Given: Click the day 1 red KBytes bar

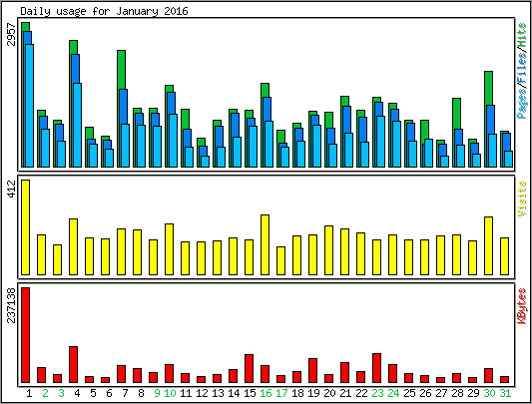Looking at the screenshot, I should pyautogui.click(x=25, y=335).
